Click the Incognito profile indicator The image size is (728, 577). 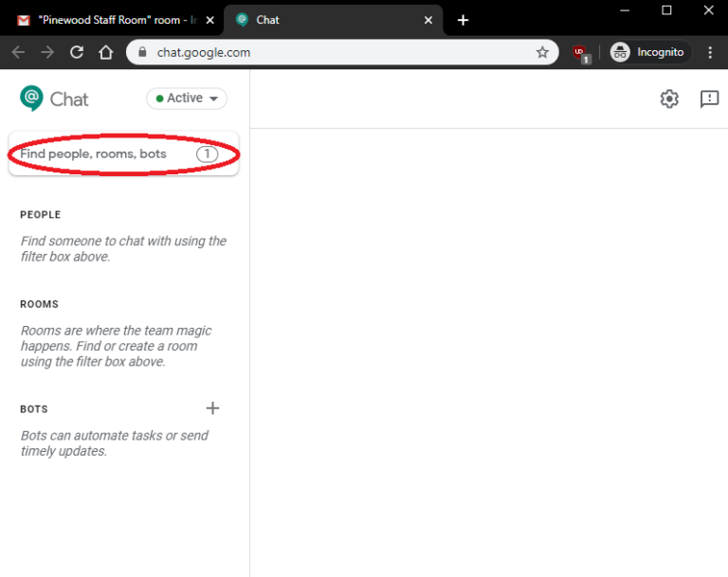point(650,53)
